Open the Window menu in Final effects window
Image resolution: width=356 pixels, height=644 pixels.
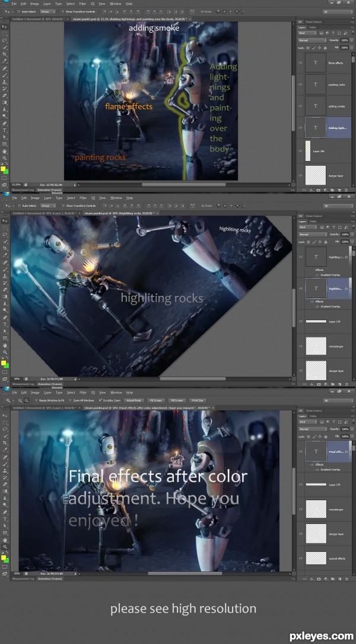pos(116,393)
